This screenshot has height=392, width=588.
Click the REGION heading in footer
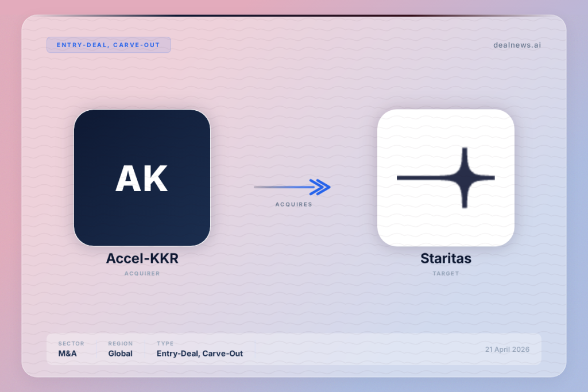(x=120, y=344)
